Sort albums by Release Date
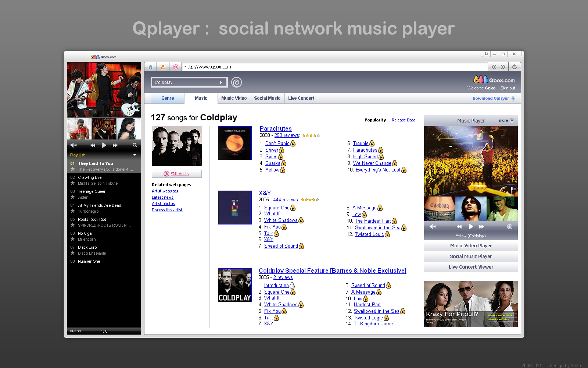The width and height of the screenshot is (588, 368). [404, 120]
